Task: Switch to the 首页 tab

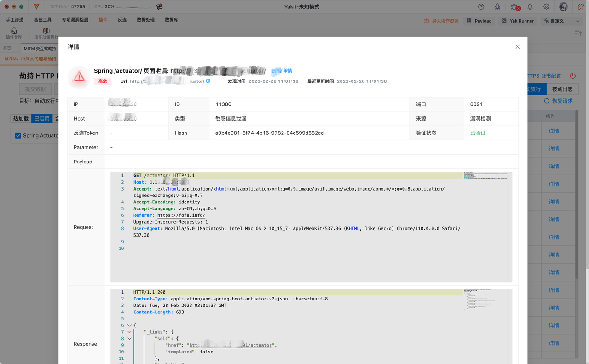Action: click(x=7, y=48)
